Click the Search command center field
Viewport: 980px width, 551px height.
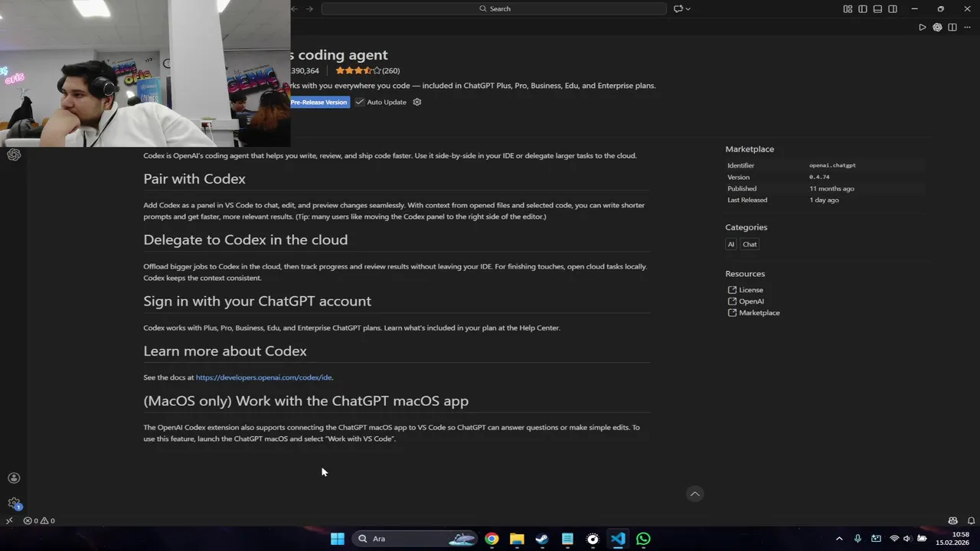[x=494, y=8]
